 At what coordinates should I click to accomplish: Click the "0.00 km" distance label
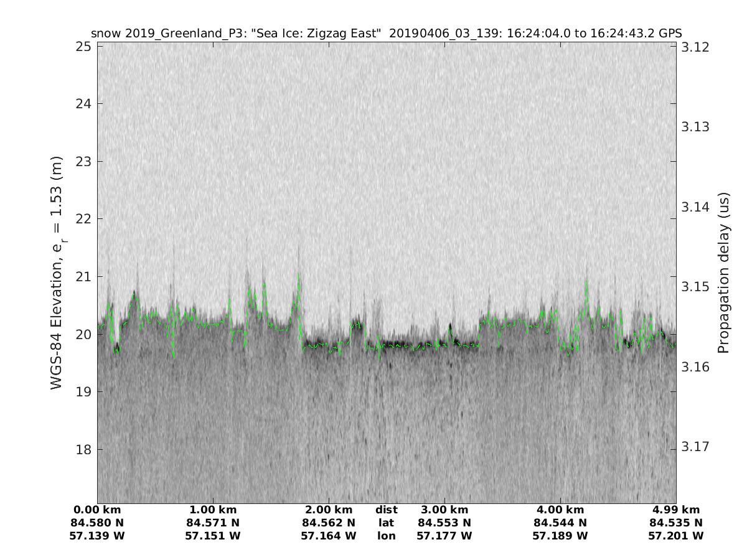point(98,510)
